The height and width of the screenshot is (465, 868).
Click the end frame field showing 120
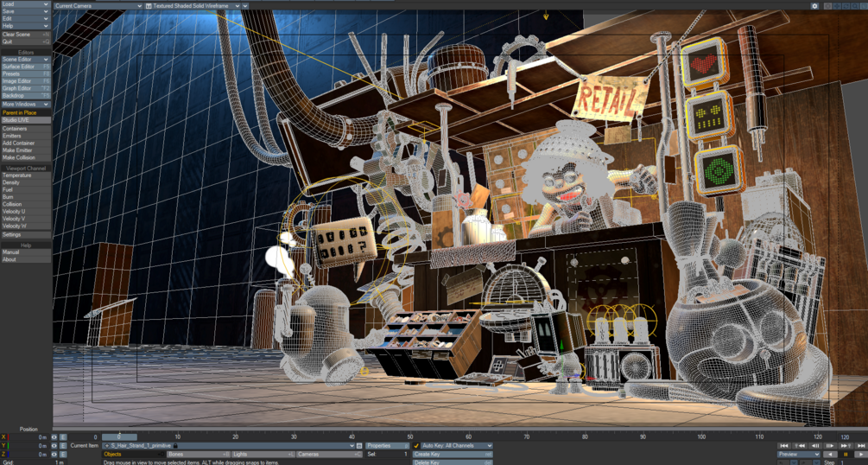(x=852, y=437)
